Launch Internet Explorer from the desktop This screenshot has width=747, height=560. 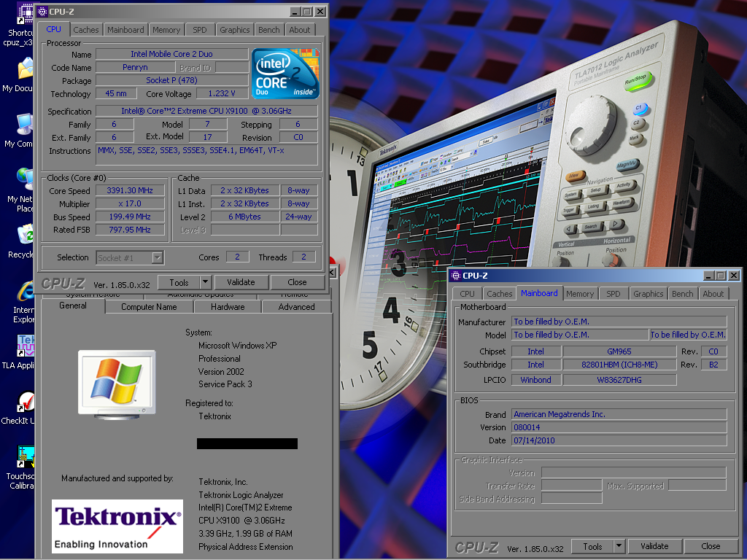click(x=26, y=291)
